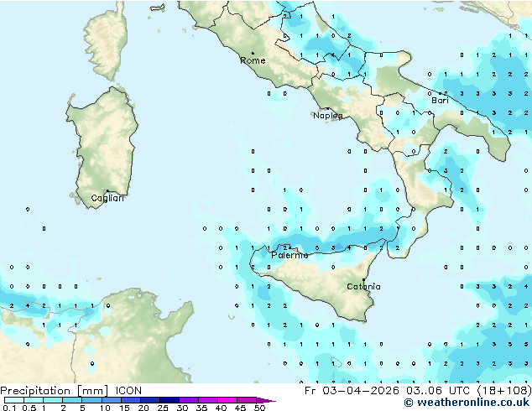The height and width of the screenshot is (411, 532).
Task: Select the 40–45 mm magenta legend swatch
Action: (x=227, y=400)
